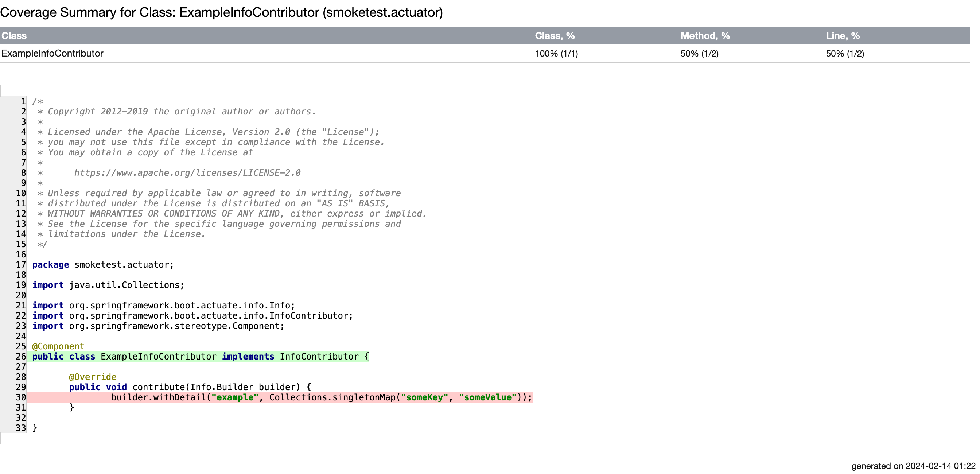Click the green highlighted class declaration line
This screenshot has width=980, height=474.
(200, 357)
